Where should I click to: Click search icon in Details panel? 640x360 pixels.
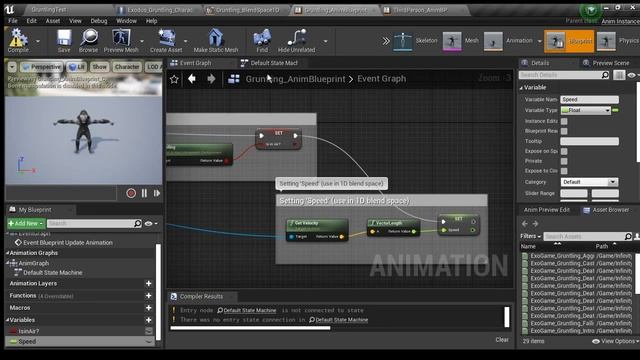point(605,75)
